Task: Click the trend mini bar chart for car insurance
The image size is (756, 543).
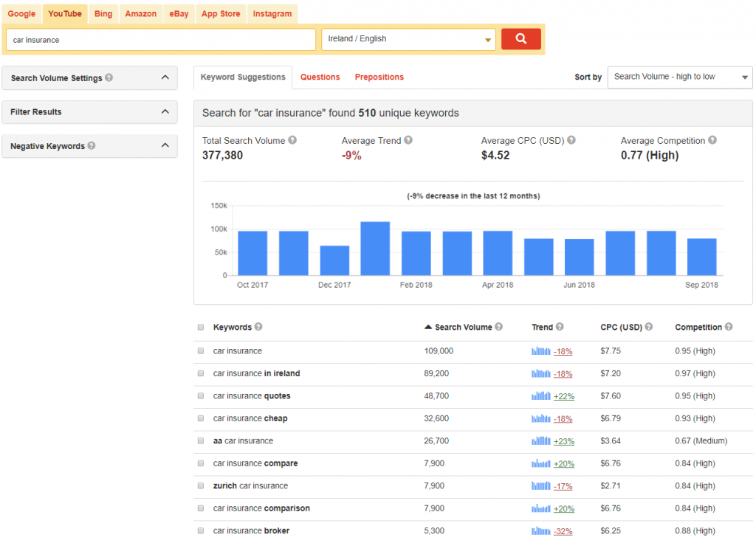Action: pyautogui.click(x=541, y=351)
